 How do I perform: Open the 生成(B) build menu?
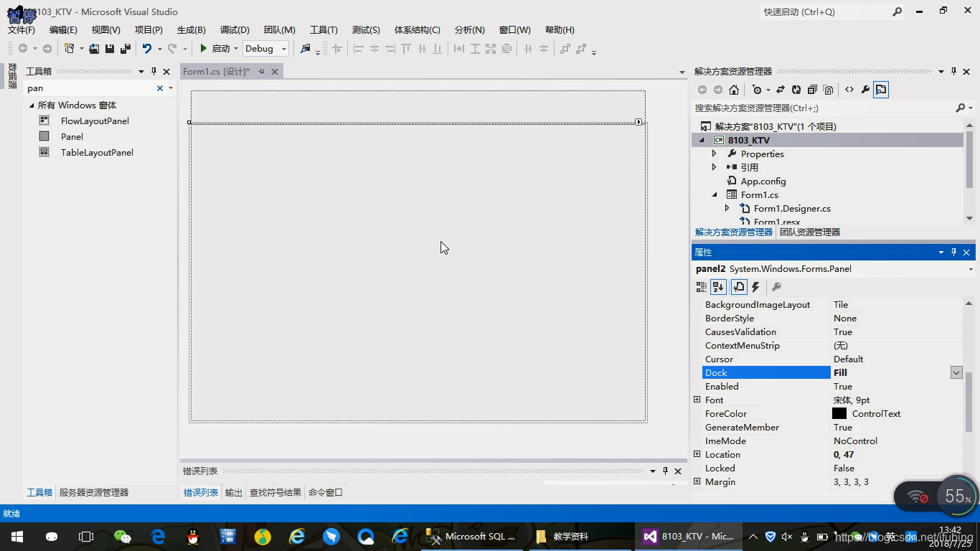point(192,29)
